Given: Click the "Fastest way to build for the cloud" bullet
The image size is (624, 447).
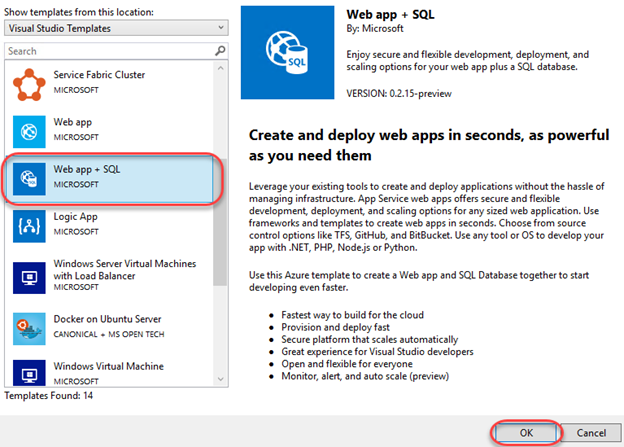Looking at the screenshot, I should [353, 315].
